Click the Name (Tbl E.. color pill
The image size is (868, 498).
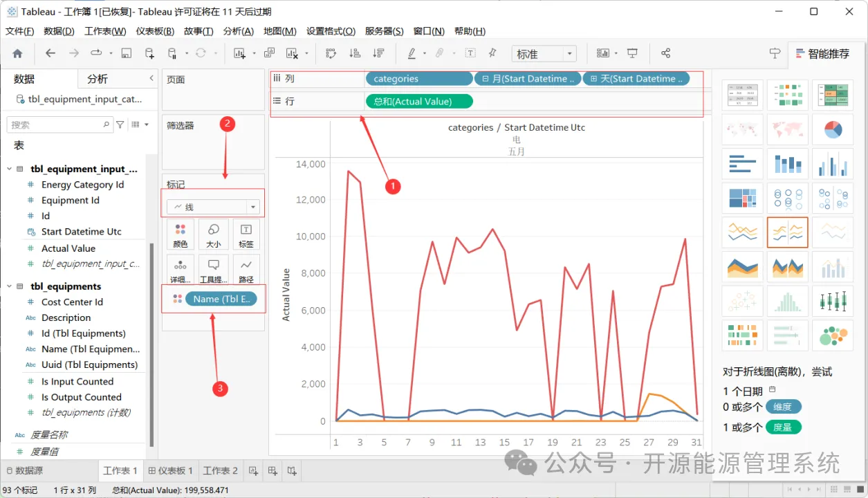pos(221,299)
